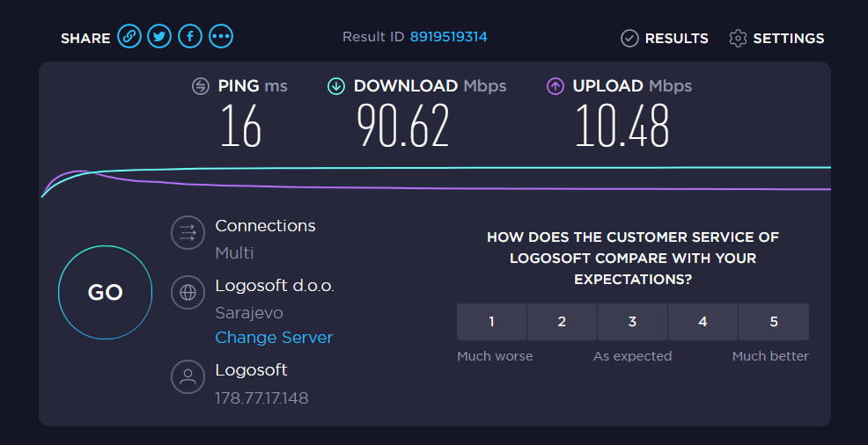The width and height of the screenshot is (868, 445).
Task: Share the result on Facebook
Action: click(x=190, y=37)
